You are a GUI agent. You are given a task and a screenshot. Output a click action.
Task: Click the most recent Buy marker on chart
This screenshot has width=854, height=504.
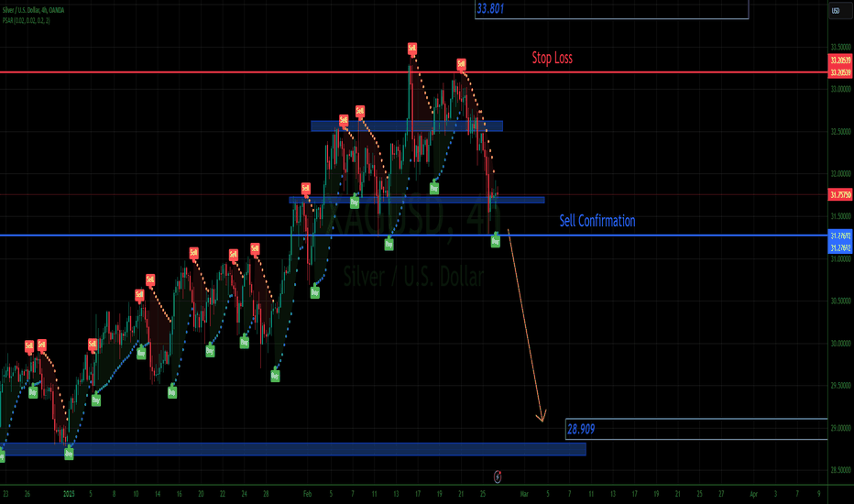pos(495,241)
